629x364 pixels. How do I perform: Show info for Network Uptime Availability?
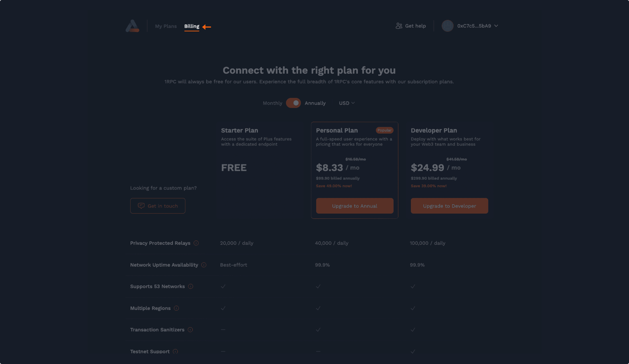pyautogui.click(x=204, y=265)
